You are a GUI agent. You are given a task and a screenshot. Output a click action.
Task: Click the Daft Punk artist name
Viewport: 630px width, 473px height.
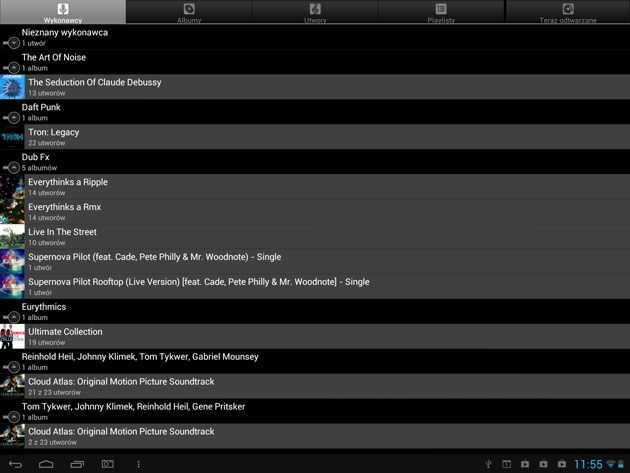[x=41, y=107]
